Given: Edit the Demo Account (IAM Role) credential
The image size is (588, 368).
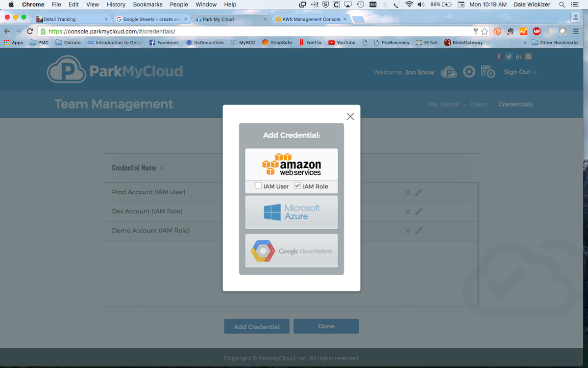Looking at the screenshot, I should coord(418,231).
